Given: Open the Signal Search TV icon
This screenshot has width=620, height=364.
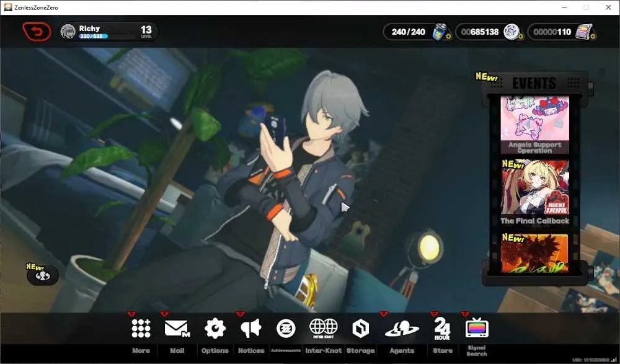Looking at the screenshot, I should [477, 328].
